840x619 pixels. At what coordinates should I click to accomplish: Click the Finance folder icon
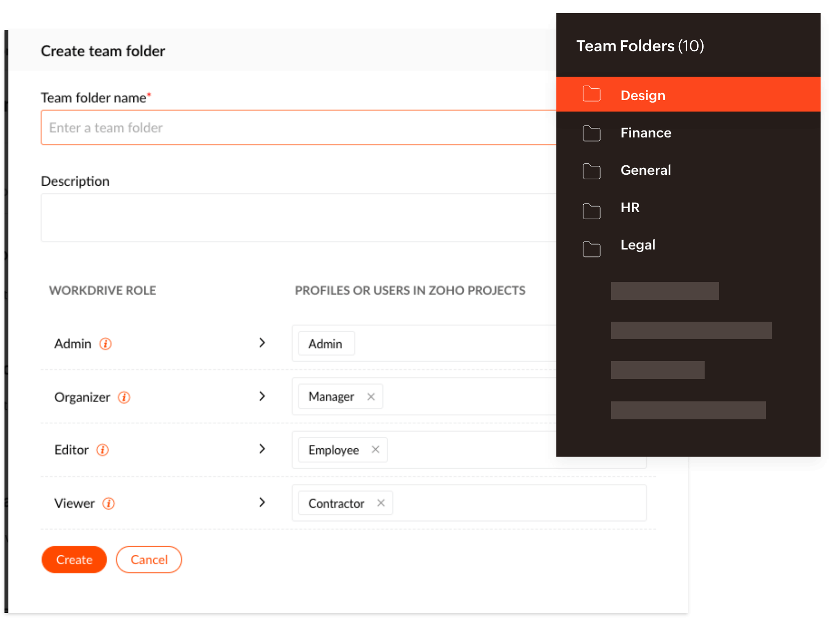point(591,133)
